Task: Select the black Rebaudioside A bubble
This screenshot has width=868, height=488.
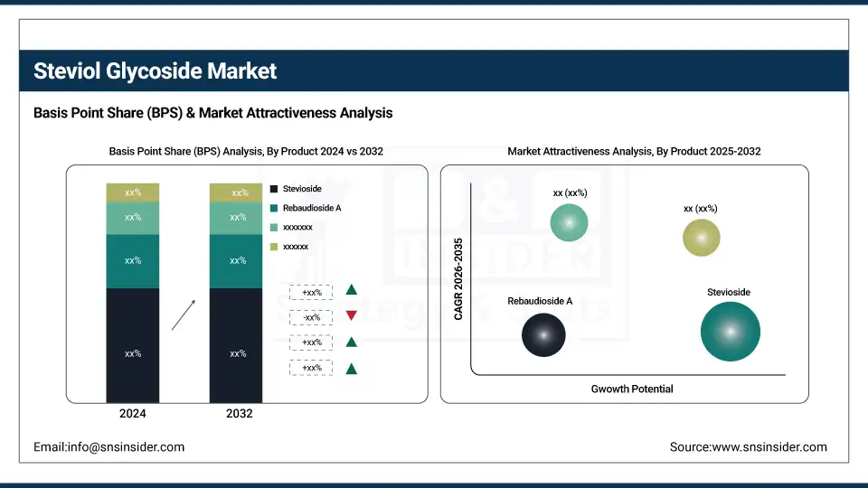Action: tap(543, 334)
